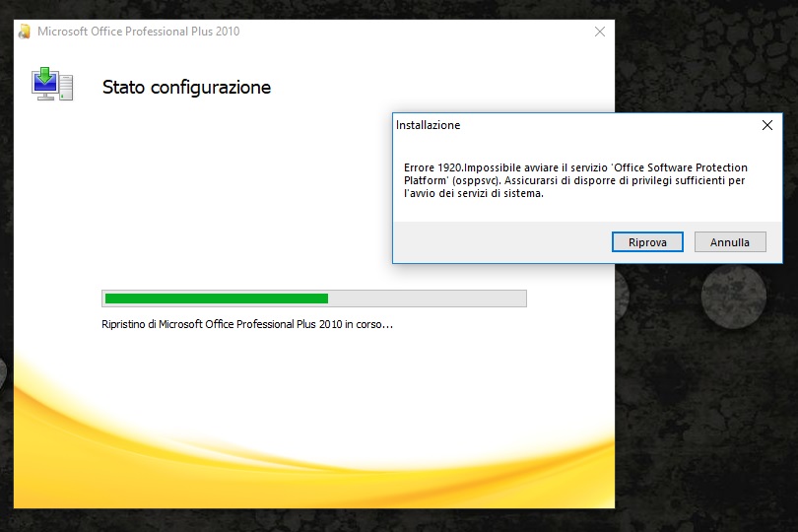Click the green installation progress bar
798x532 pixels.
314,299
